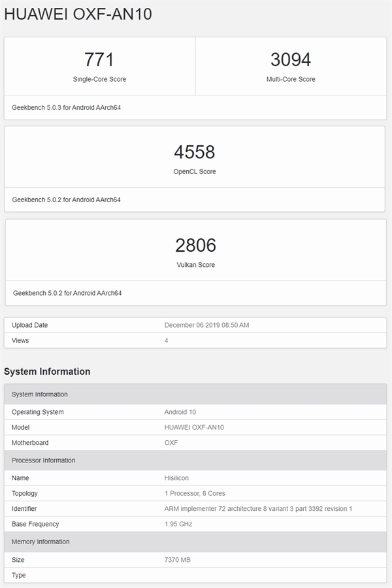Click the Views row label
This screenshot has width=392, height=588.
(x=20, y=341)
